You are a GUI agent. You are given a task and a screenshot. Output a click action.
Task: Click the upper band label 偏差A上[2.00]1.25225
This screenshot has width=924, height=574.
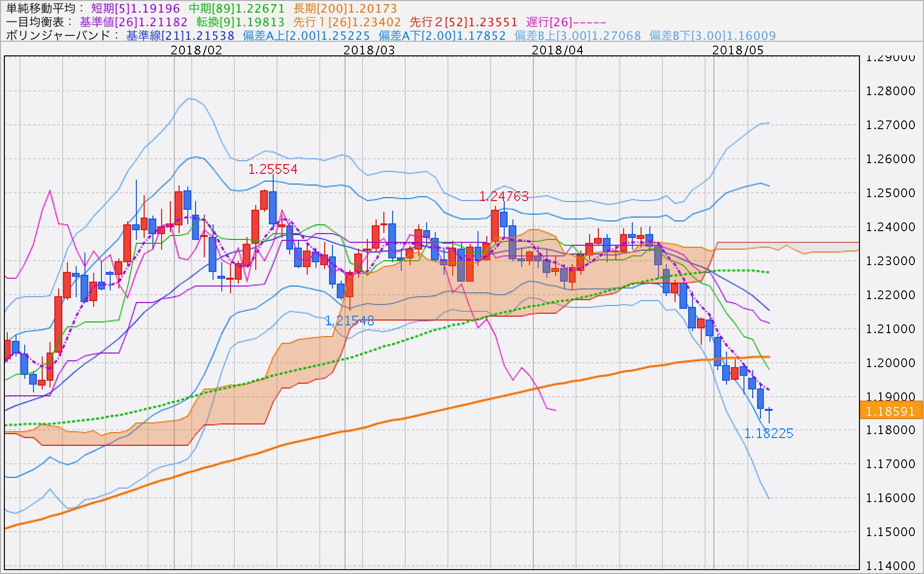306,35
